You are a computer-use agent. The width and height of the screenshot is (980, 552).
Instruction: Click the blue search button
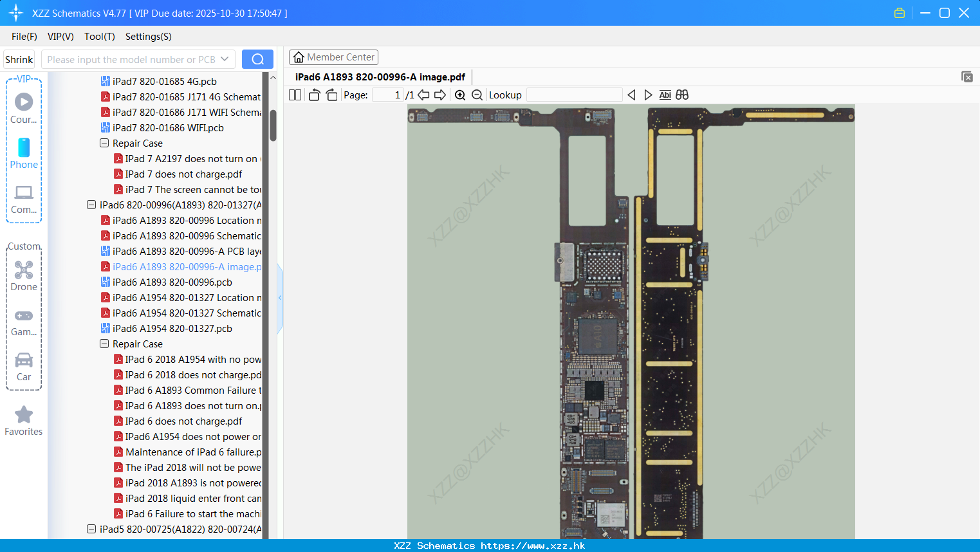point(257,59)
